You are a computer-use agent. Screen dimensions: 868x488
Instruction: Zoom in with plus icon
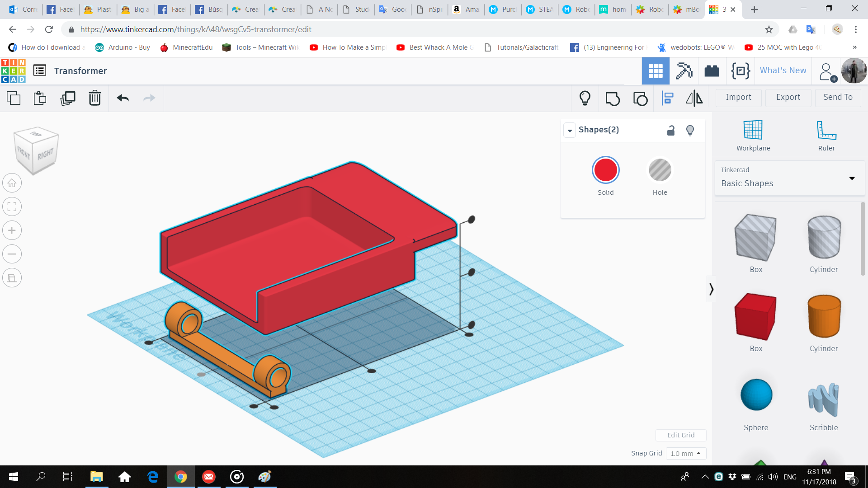tap(12, 230)
